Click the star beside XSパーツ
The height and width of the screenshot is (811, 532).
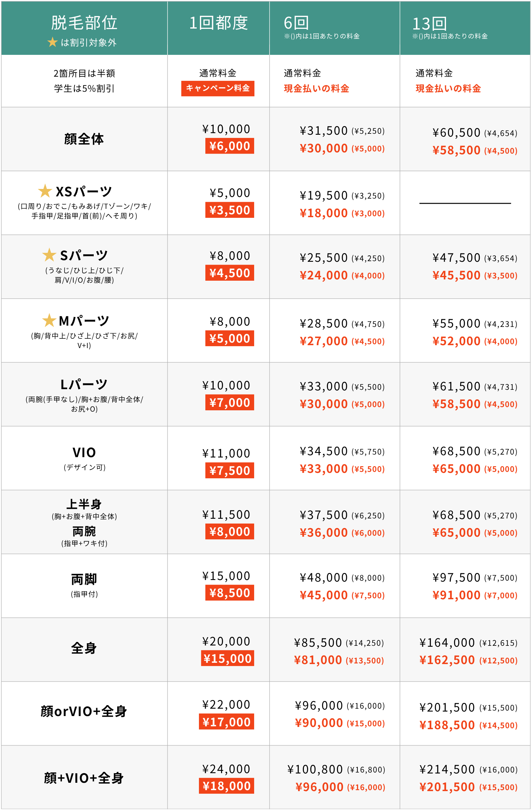click(x=45, y=191)
